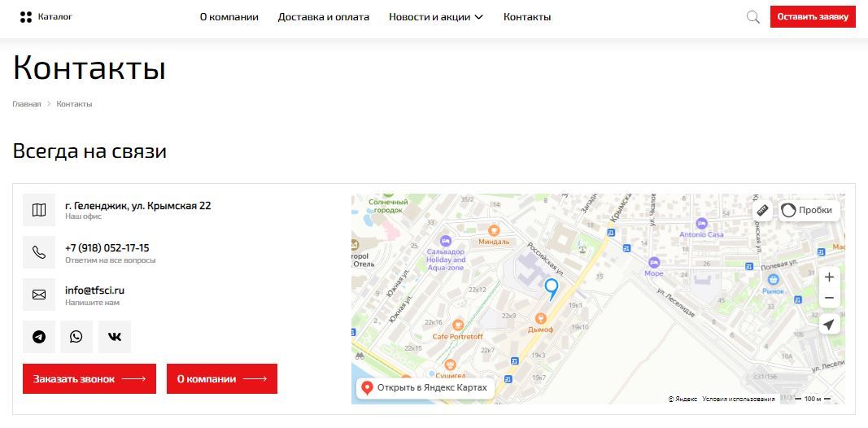Open Каталог from header
Viewport: 868px width, 428px height.
pos(55,16)
